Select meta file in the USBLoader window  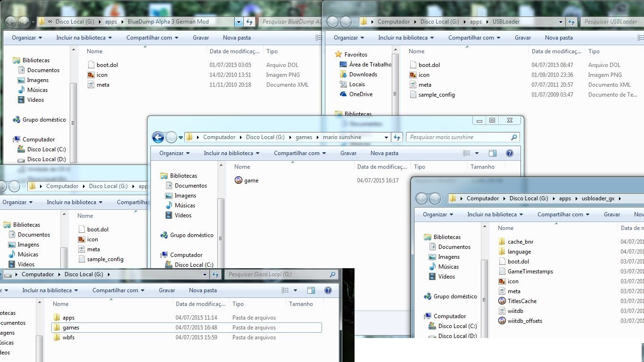tap(420, 85)
